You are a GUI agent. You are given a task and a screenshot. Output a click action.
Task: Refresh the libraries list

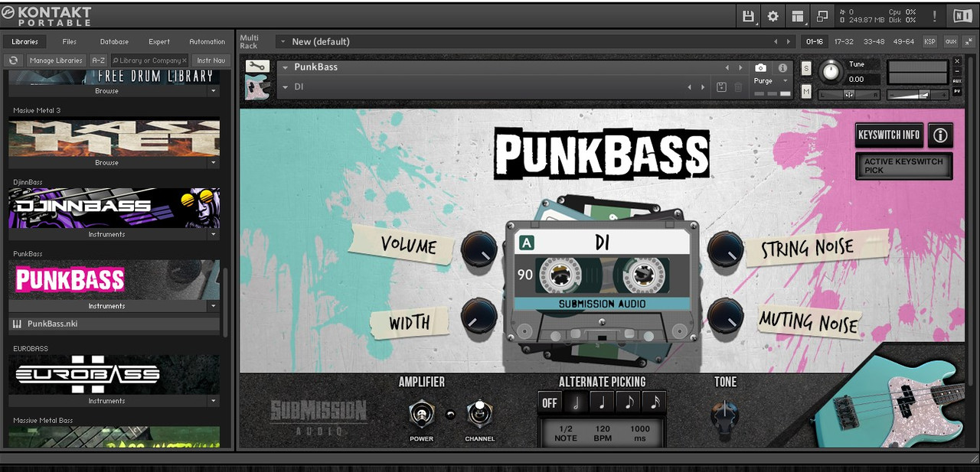13,60
